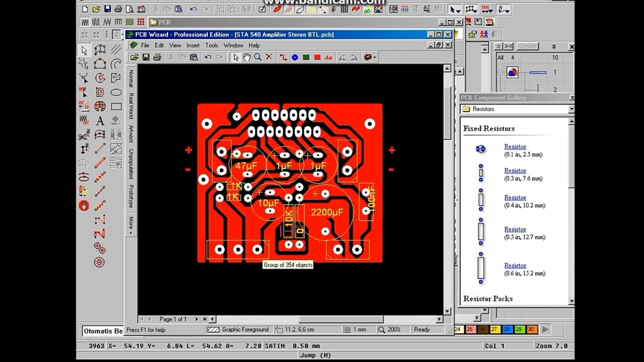Click the red dotted grid stitch icon
The height and width of the screenshot is (362, 644).
[x=140, y=22]
